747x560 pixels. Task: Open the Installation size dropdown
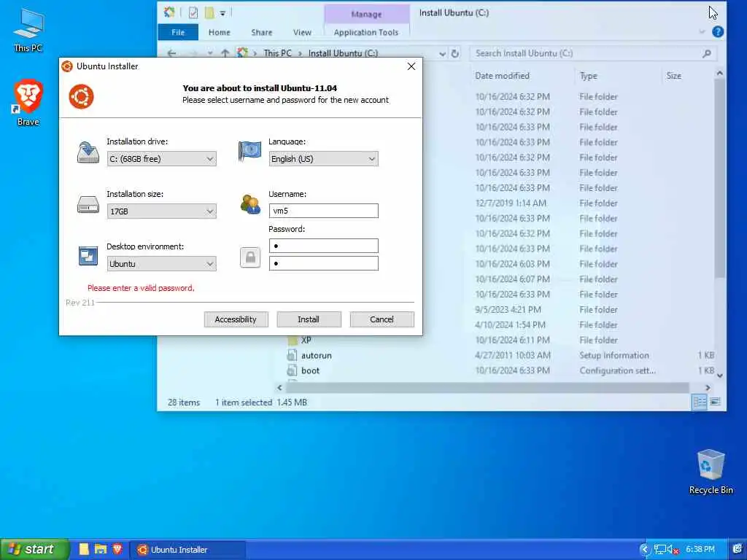point(161,211)
